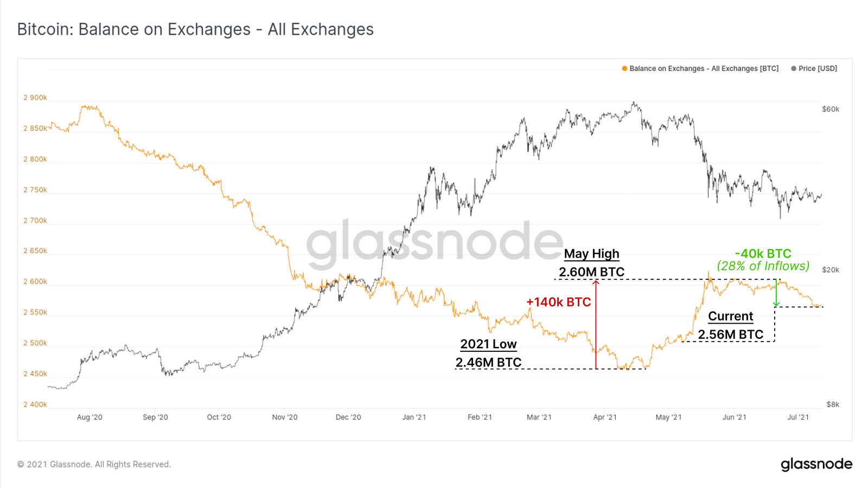Click the chart title text

[x=195, y=29]
